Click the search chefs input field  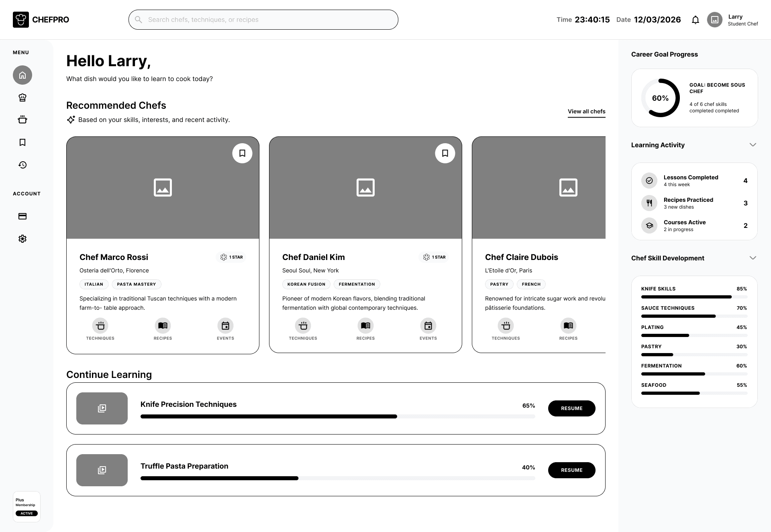click(x=263, y=20)
